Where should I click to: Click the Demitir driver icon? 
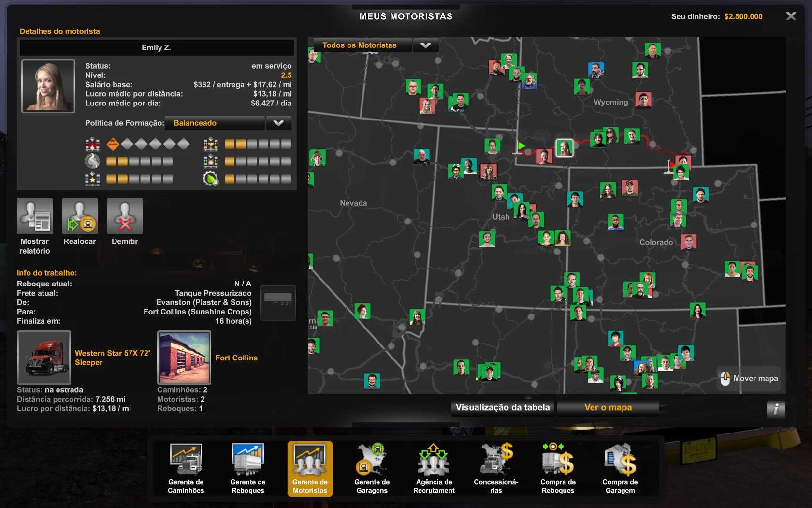click(x=125, y=216)
